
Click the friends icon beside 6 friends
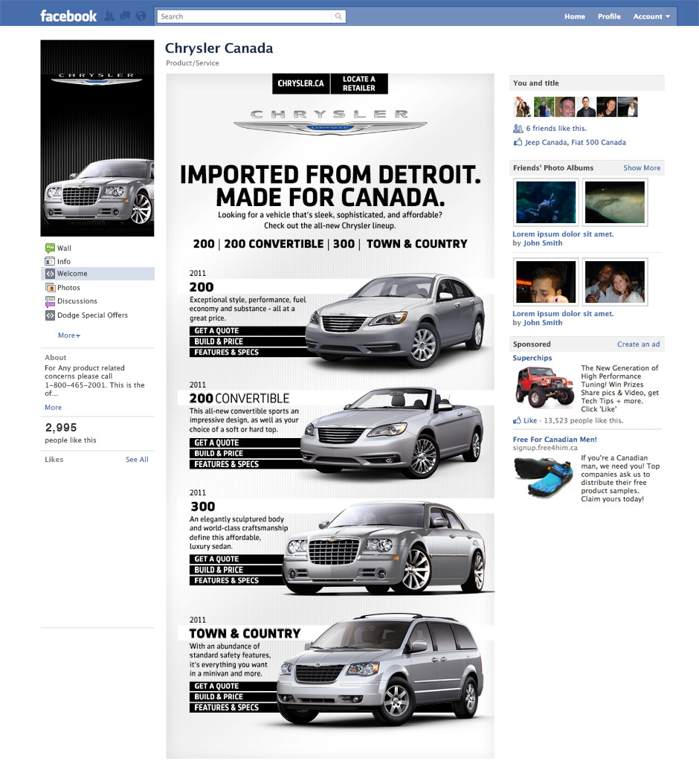pos(518,129)
